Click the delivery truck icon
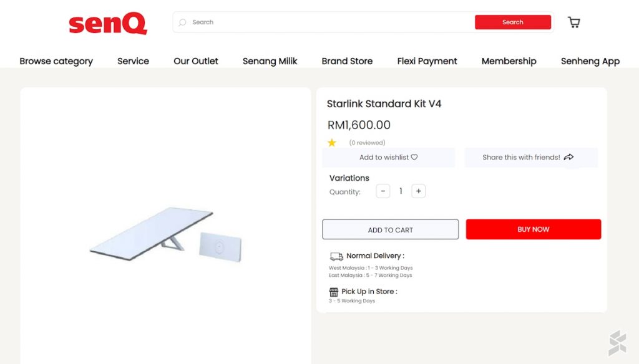 (336, 256)
